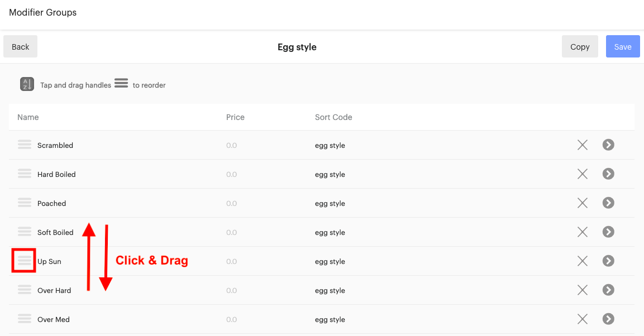Expand Up Sun details chevron
This screenshot has height=336, width=644.
(608, 261)
